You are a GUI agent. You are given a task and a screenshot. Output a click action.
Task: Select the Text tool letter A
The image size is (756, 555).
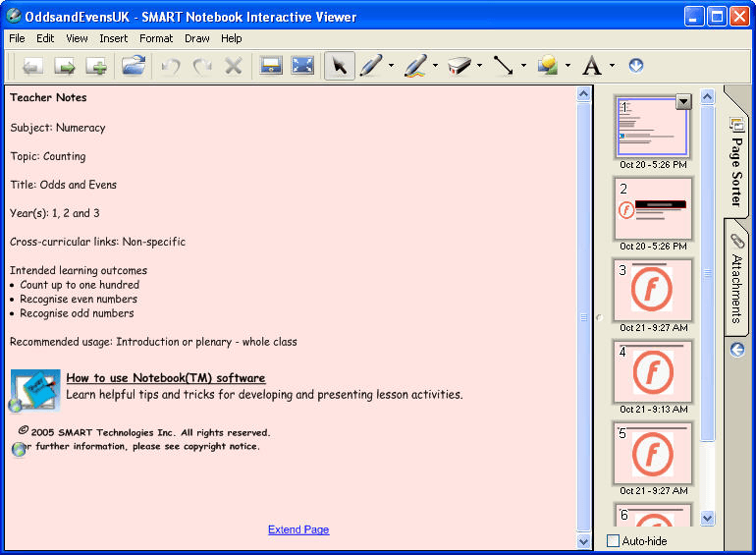pyautogui.click(x=591, y=66)
